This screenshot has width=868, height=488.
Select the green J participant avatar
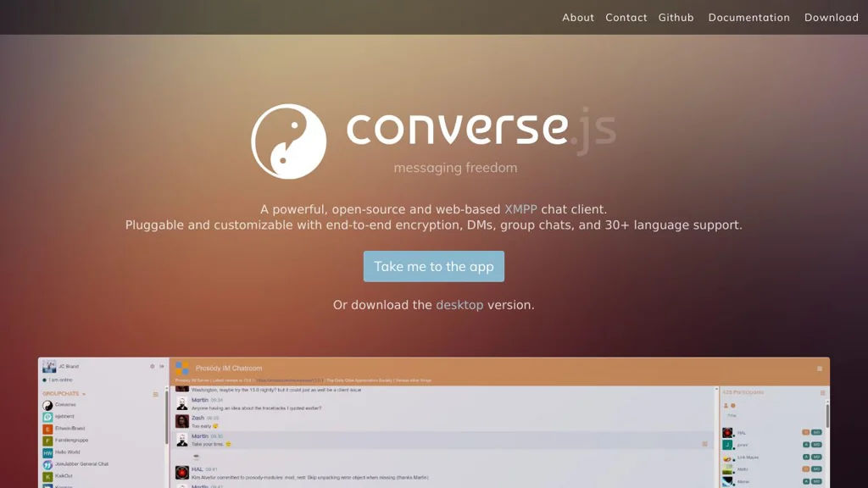coord(727,445)
